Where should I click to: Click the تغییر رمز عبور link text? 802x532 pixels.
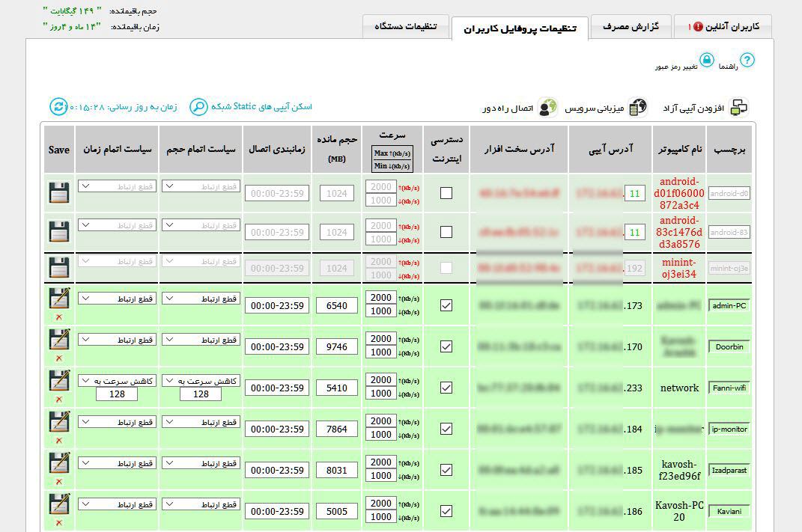click(676, 67)
